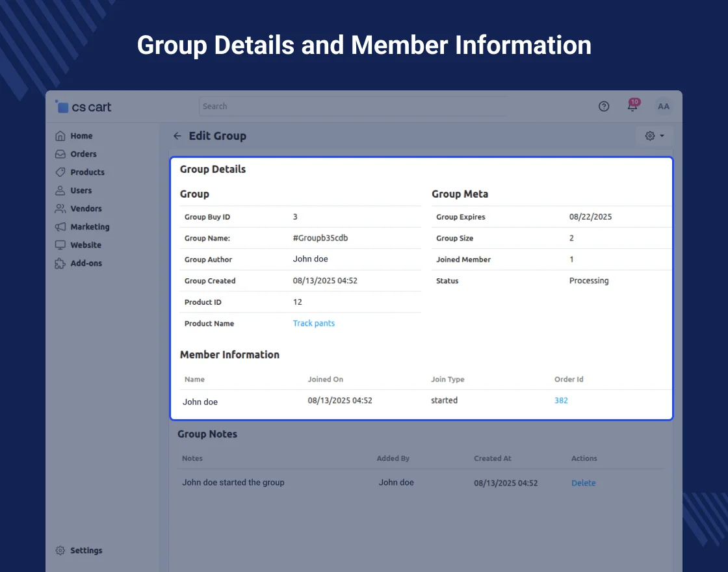
Task: Open the Vendors menu item
Action: pos(86,209)
